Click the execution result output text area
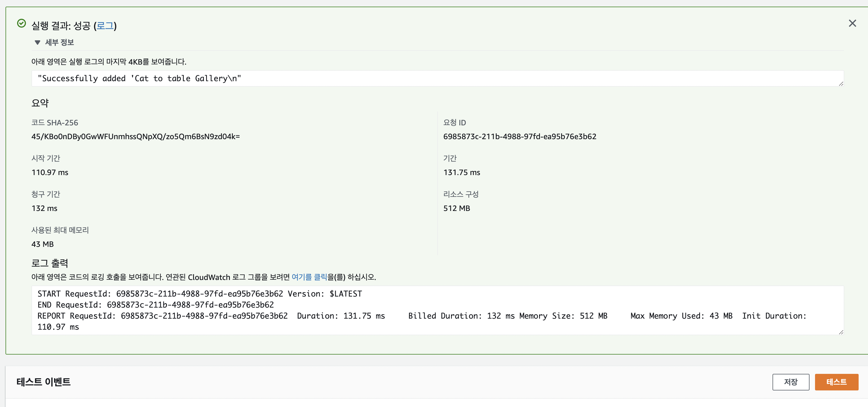Screen dimensions: 868x407 coord(437,78)
